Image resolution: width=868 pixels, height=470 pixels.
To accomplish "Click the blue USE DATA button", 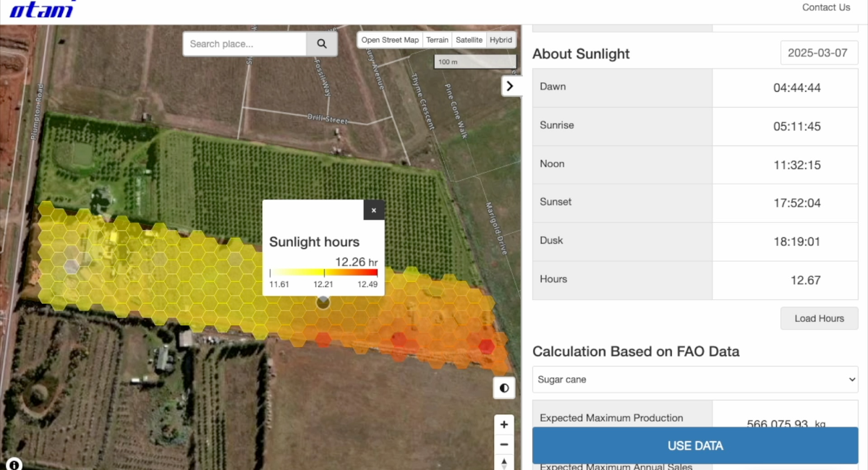I will [695, 446].
